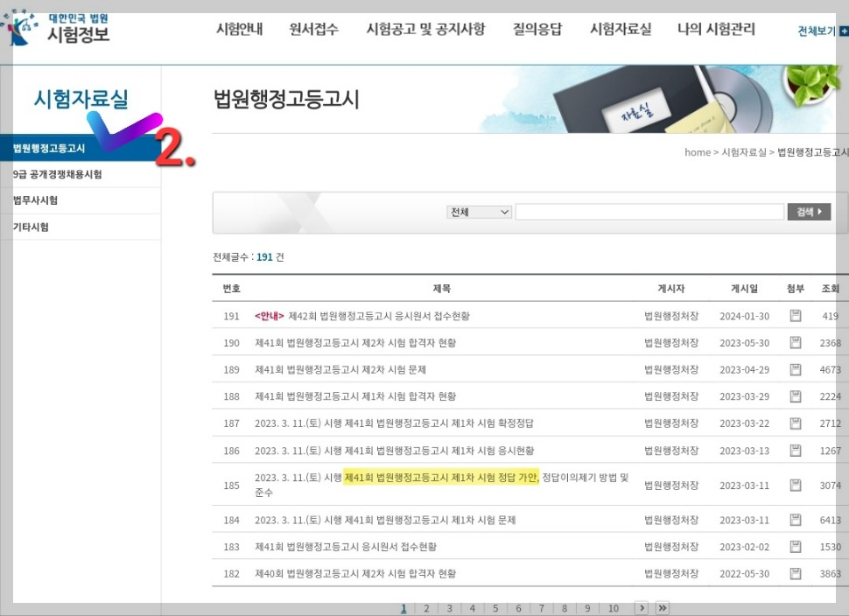Click the 전체보기 link at top right
Image resolution: width=849 pixels, height=616 pixels.
point(819,28)
